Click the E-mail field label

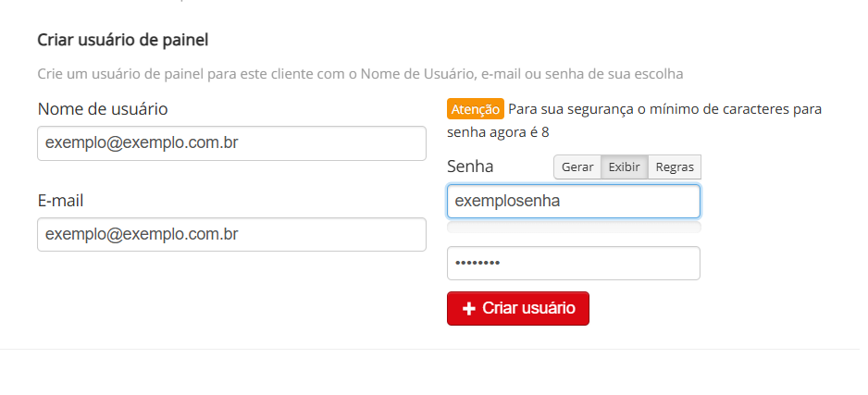[x=67, y=200]
